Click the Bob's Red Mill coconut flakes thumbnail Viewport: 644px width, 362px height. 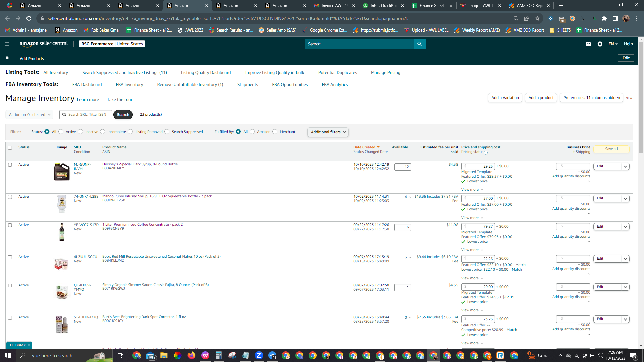tap(61, 264)
